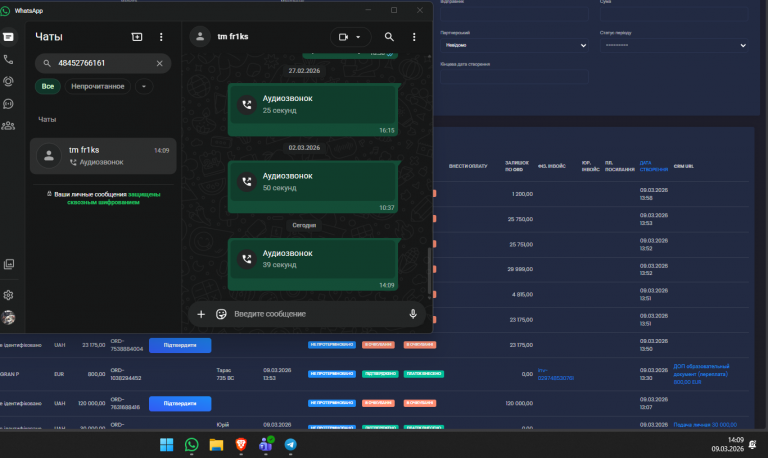Viewport: 768px width, 458px height.
Task: Click the ПІДТВЕРДЖЕНО badge in EUR row
Action: pos(380,374)
